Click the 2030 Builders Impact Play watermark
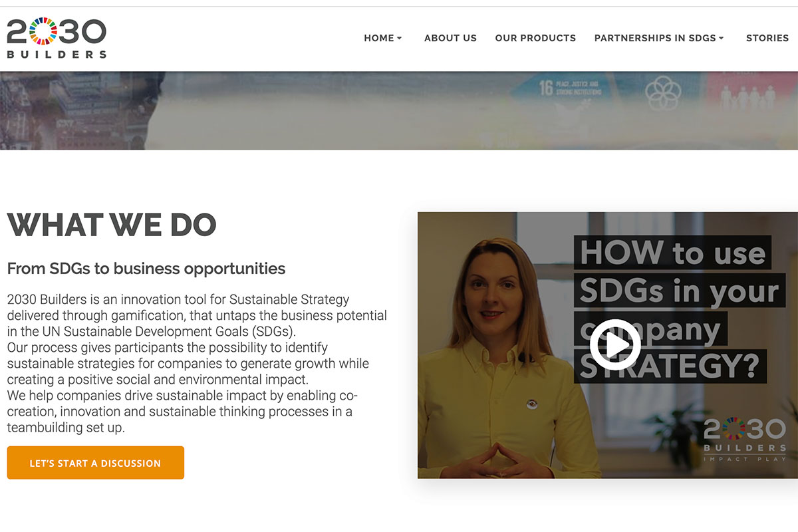The height and width of the screenshot is (532, 798). pos(745,440)
